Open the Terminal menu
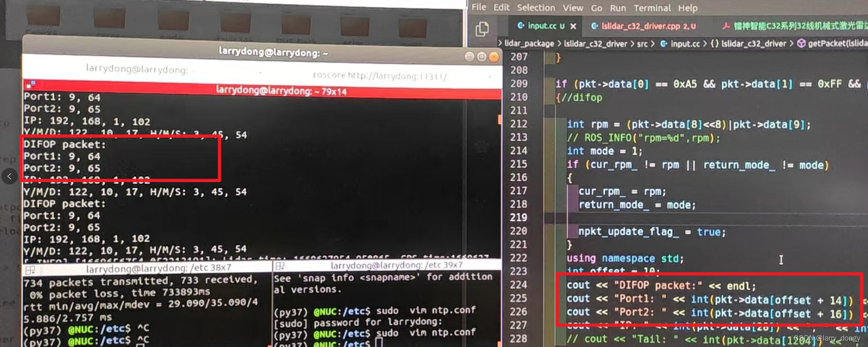 652,8
